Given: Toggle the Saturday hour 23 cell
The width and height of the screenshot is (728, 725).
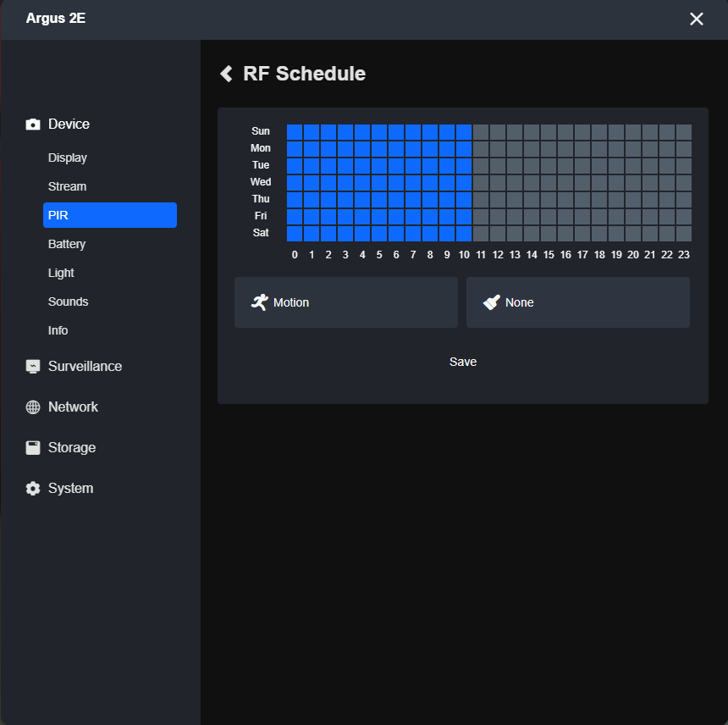Looking at the screenshot, I should point(683,234).
